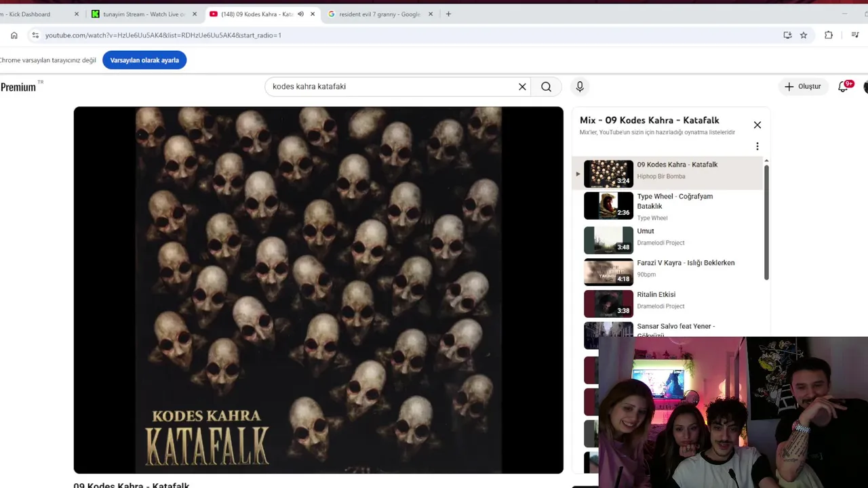868x488 pixels.
Task: Open the Mix playlist three-dot menu
Action: coord(757,146)
